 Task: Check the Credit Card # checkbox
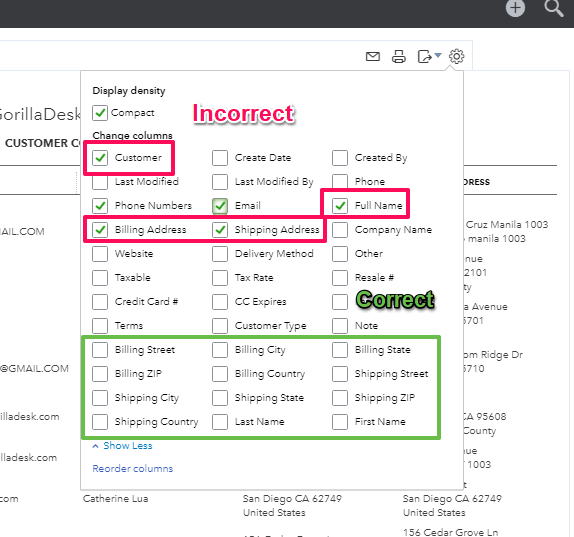pos(100,302)
